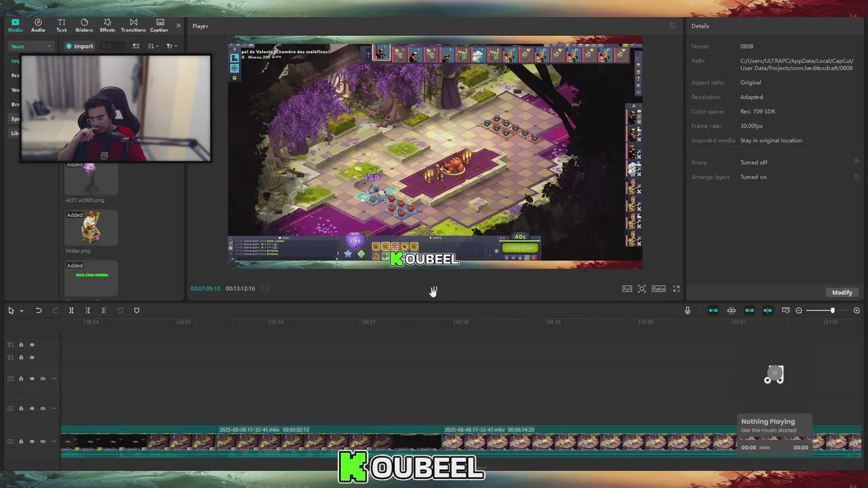Hide the second text track
868x488 pixels.
pyautogui.click(x=32, y=357)
